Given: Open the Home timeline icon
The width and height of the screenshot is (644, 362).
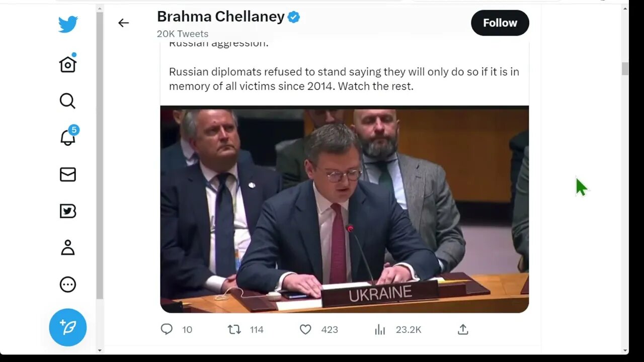Looking at the screenshot, I should 68,64.
